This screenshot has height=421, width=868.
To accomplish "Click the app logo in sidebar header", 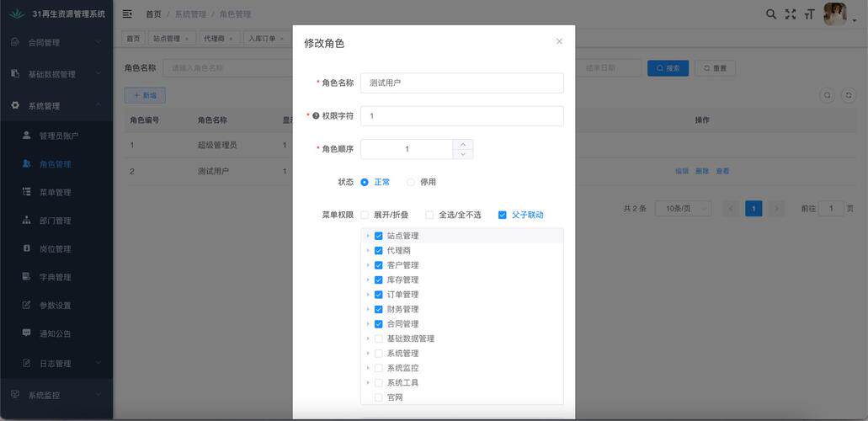I will 17,13.
